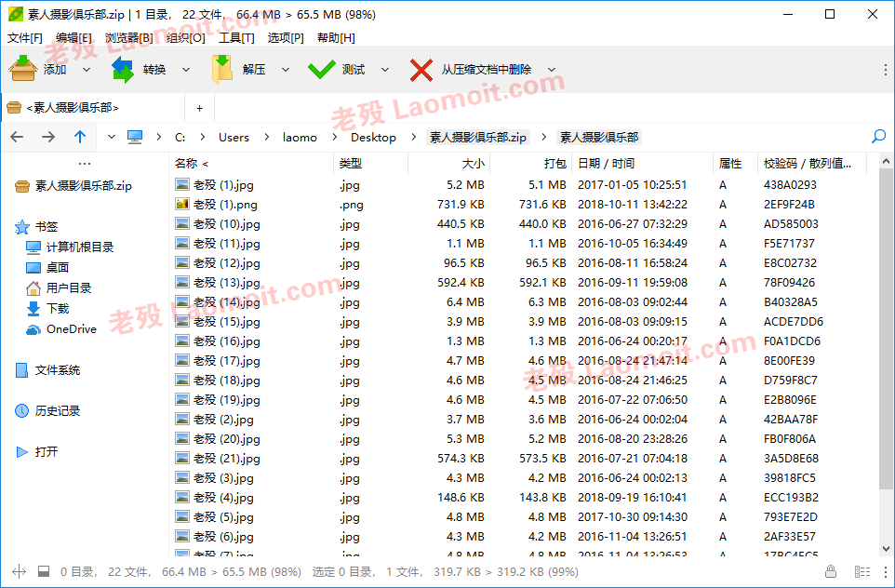
Task: Click the Desktop breadcrumb segment
Action: 373,138
